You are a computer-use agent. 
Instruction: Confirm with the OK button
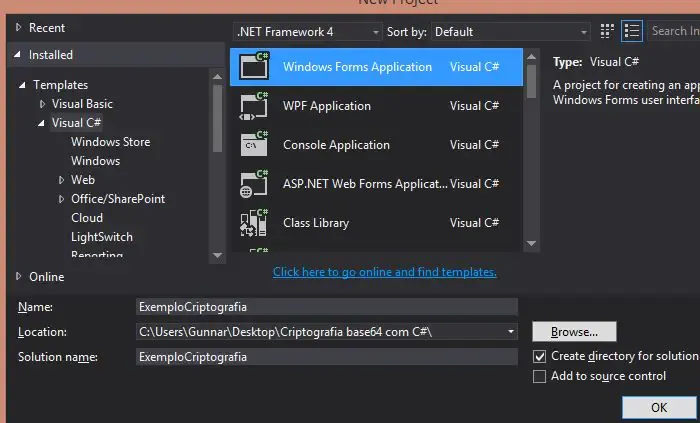coord(659,407)
